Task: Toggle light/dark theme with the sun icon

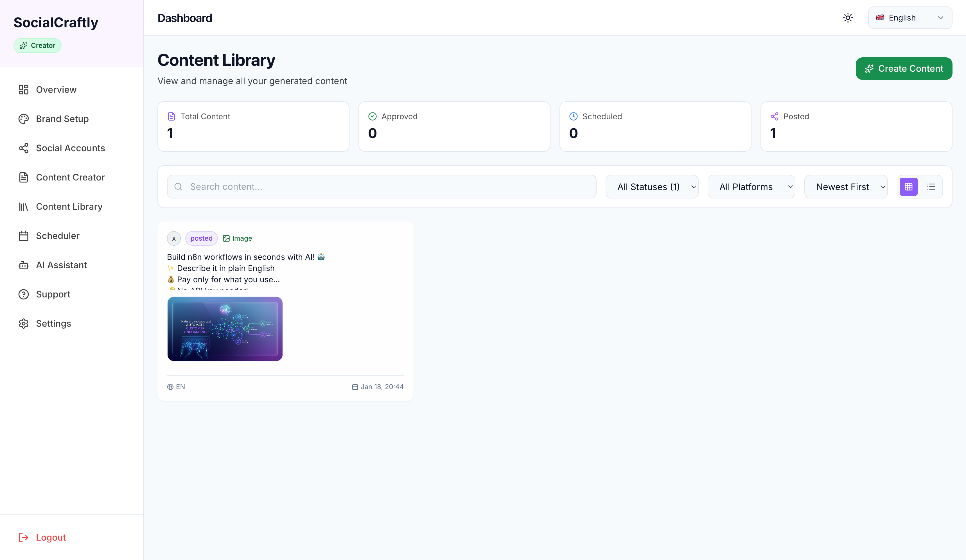Action: pyautogui.click(x=848, y=18)
